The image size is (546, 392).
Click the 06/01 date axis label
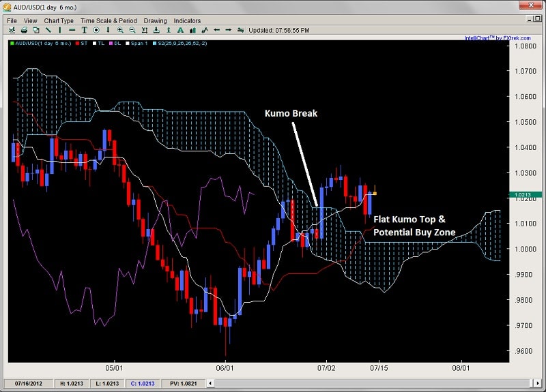click(225, 368)
